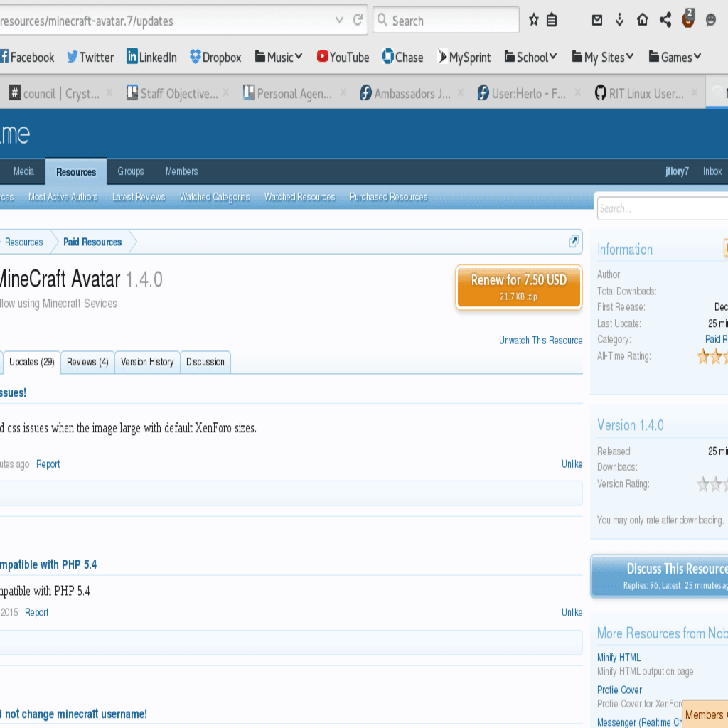This screenshot has height=728, width=728.
Task: Click the magnifier icon in search bar
Action: coord(382,20)
